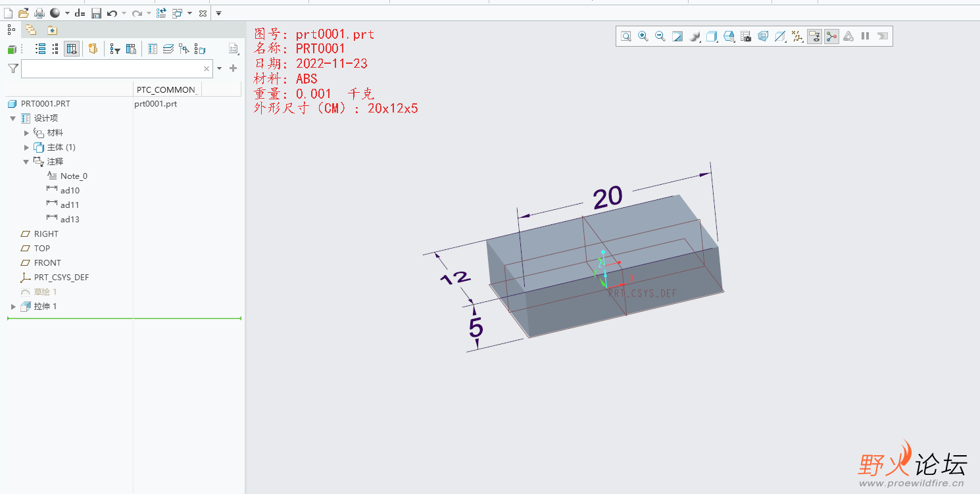Click the Zoom In icon
Screen dimensions: 980x494
pos(643,36)
